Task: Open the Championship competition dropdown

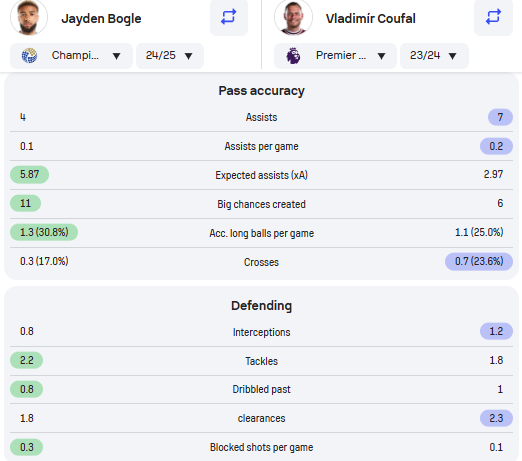Action: tap(71, 56)
